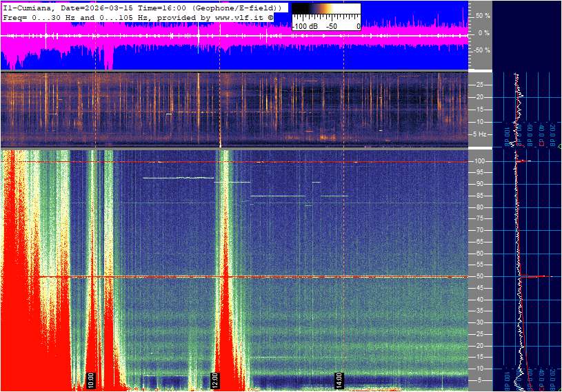Viewport: 562px width, 392px height.
Task: Click the 10:00 time marker label
Action: pos(91,379)
